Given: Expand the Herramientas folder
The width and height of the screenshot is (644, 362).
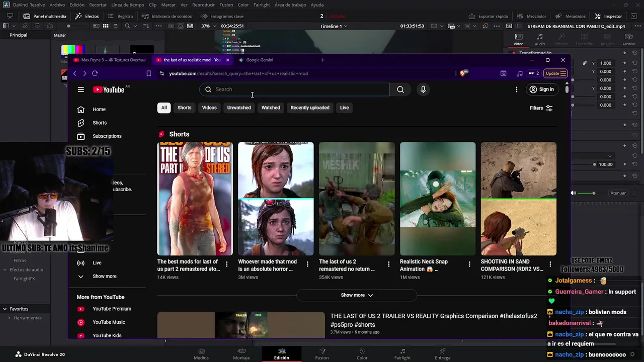Looking at the screenshot, I should [x=9, y=318].
